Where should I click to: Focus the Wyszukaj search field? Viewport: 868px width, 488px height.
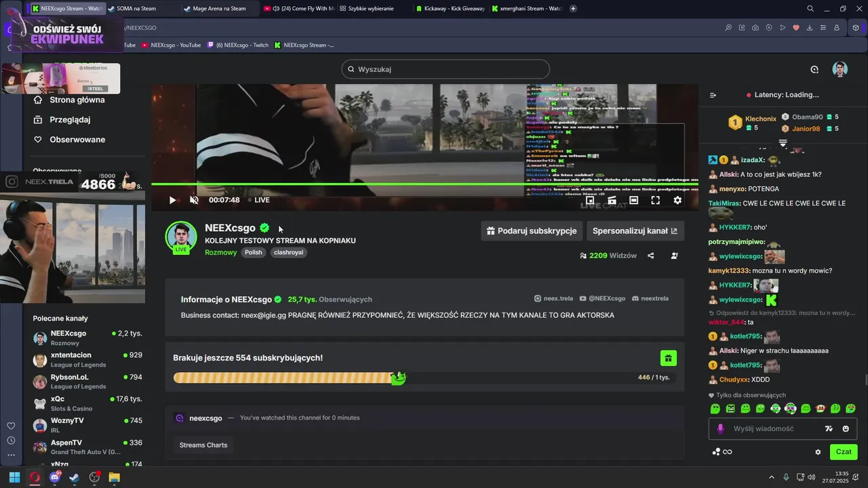tap(446, 69)
